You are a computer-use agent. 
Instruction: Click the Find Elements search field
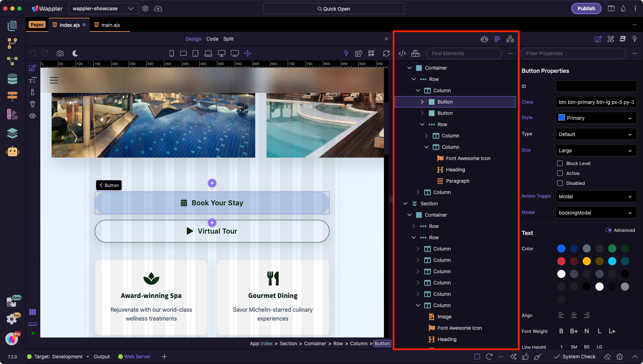[x=463, y=53]
